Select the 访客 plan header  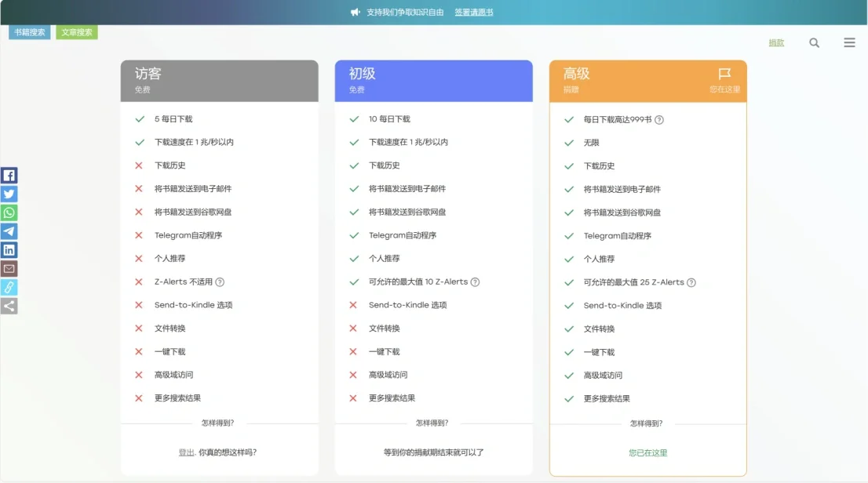[219, 81]
